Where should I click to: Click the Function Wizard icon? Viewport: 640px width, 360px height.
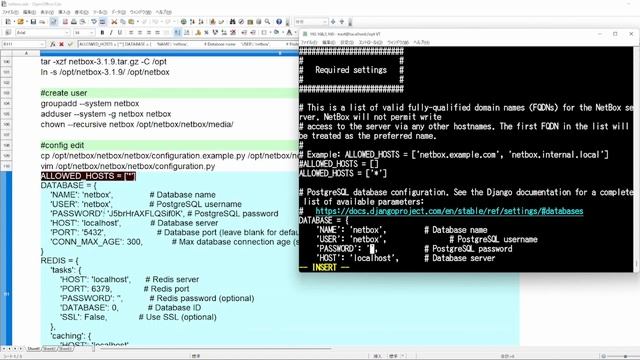coord(53,44)
